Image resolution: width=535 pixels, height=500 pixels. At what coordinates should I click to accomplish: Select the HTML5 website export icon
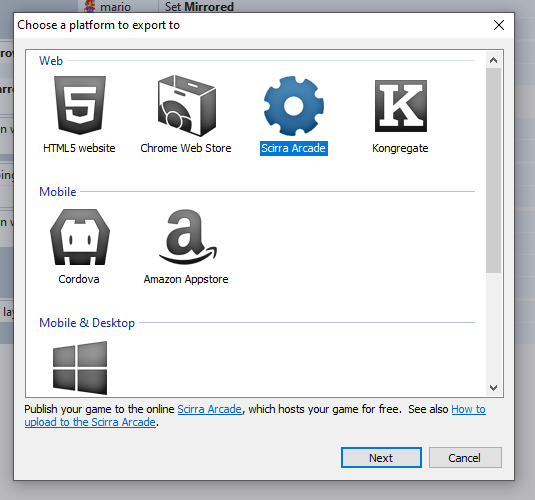[x=79, y=105]
